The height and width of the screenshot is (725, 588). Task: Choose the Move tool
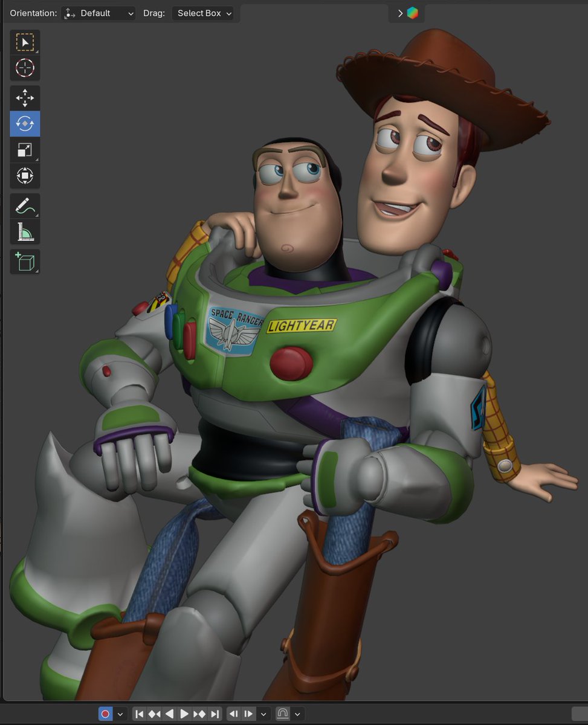[x=25, y=98]
